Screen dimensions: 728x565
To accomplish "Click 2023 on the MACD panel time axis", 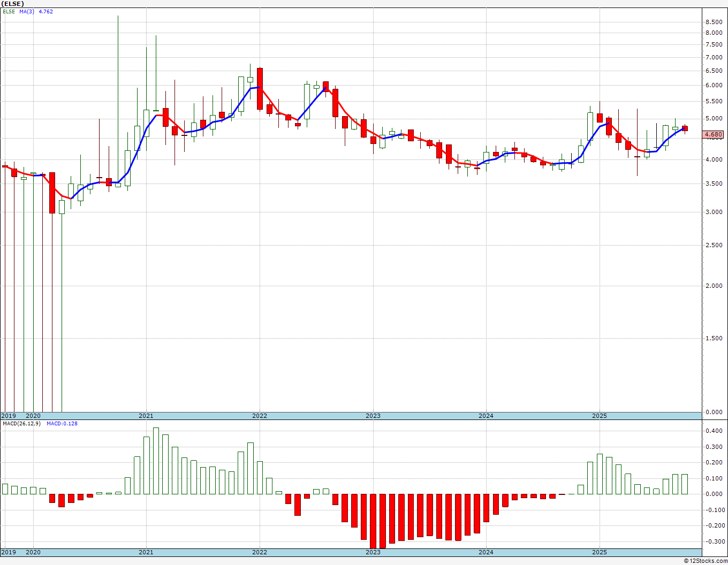I will click(x=373, y=552).
